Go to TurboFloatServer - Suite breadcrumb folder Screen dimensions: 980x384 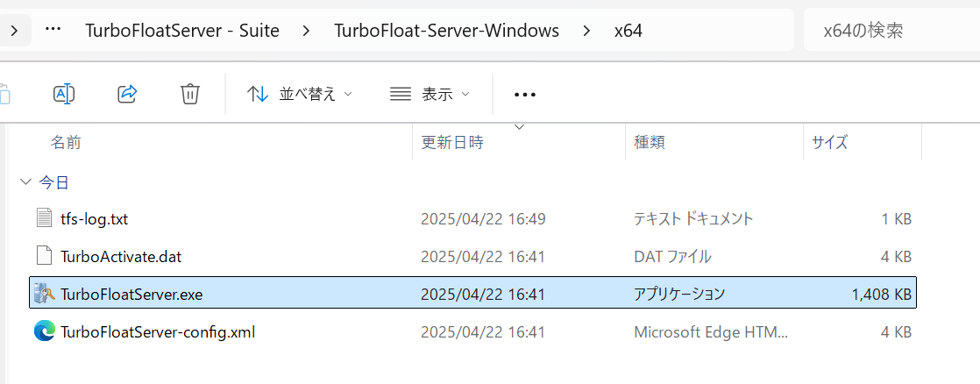[181, 30]
